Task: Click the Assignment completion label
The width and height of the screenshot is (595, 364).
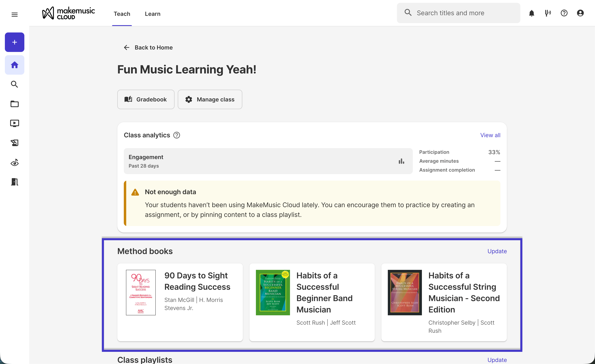Action: point(447,170)
